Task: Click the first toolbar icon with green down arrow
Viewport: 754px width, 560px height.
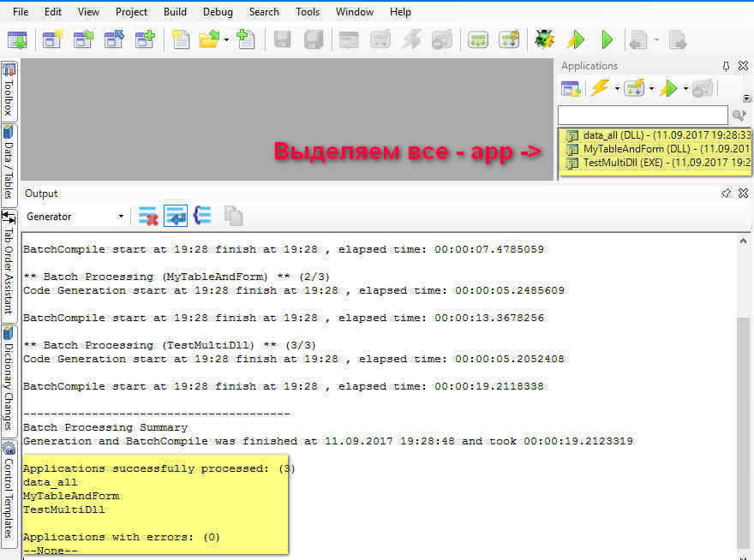Action: pos(17,39)
